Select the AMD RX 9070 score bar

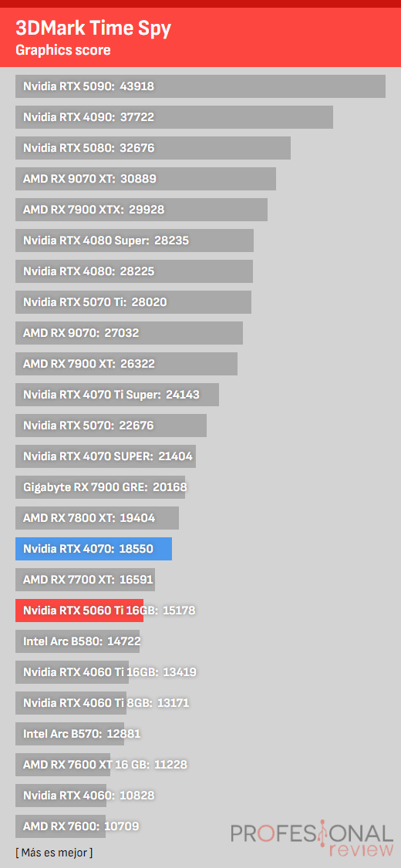129,333
